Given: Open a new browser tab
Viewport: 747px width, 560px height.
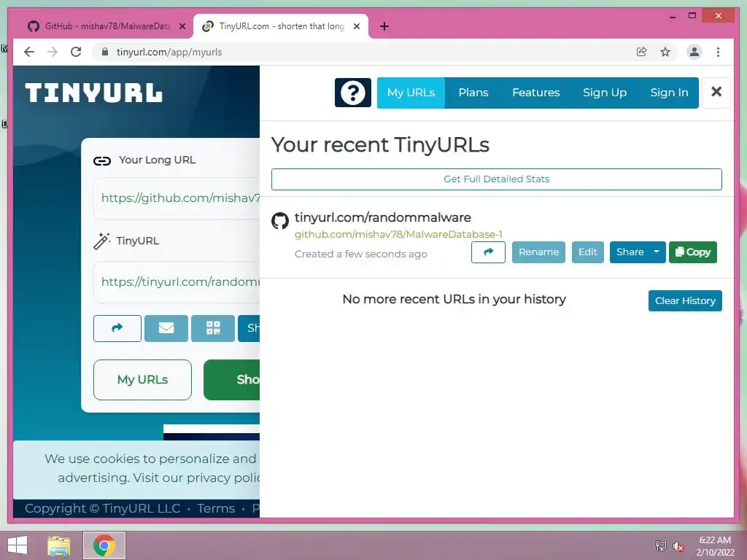Looking at the screenshot, I should coord(384,26).
